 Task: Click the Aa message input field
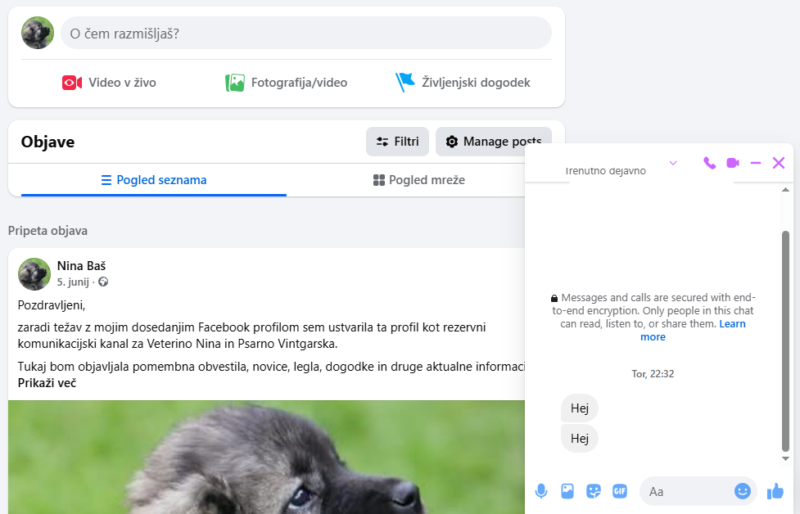coord(686,491)
